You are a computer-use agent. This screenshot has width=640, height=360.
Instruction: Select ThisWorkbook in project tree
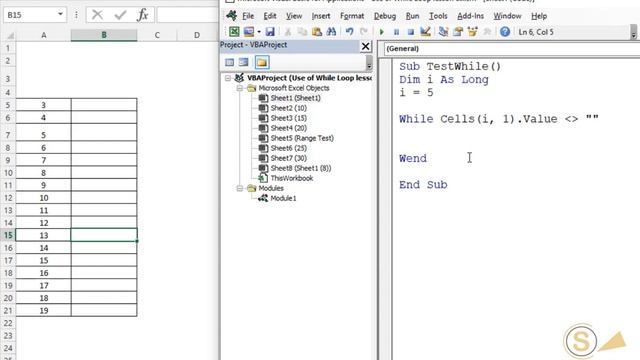point(292,178)
